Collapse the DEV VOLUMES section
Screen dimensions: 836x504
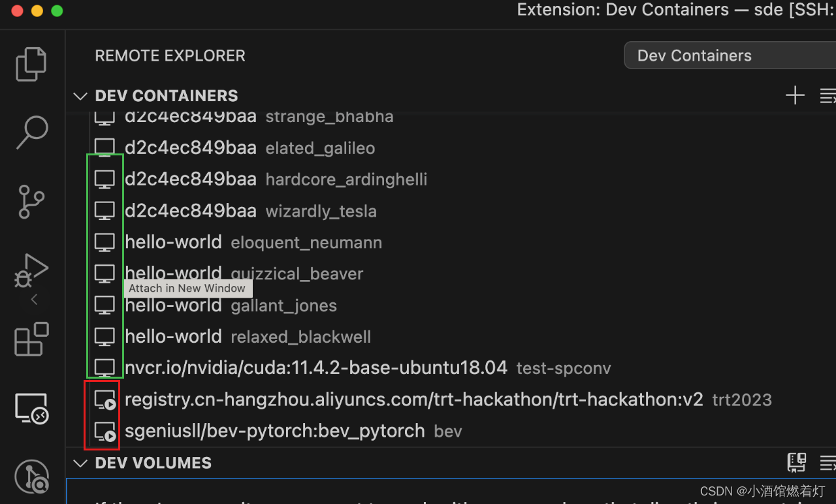[x=80, y=463]
